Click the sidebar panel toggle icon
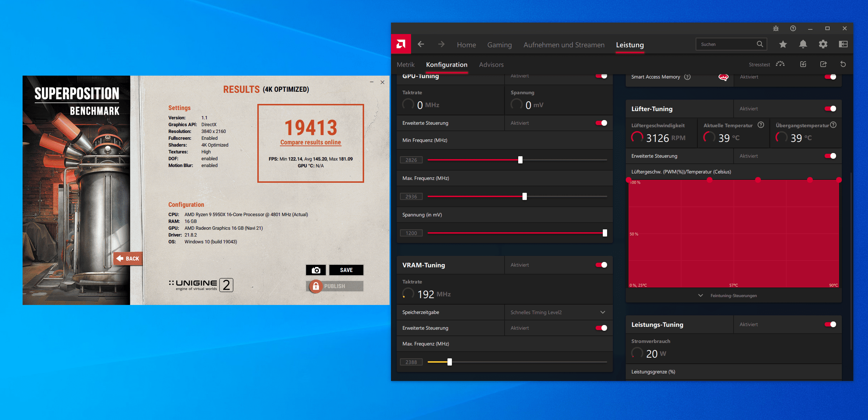 point(843,44)
